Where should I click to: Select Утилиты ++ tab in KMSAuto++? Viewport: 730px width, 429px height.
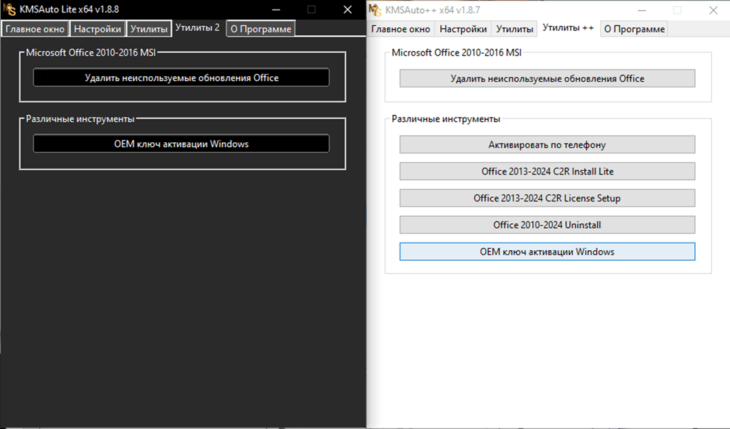(x=568, y=28)
